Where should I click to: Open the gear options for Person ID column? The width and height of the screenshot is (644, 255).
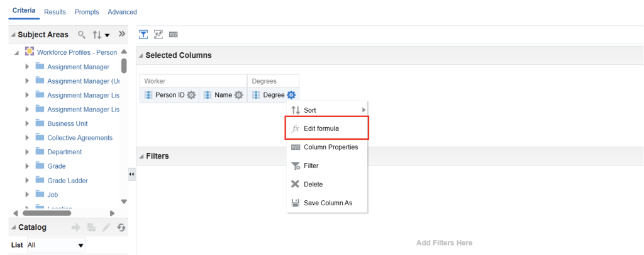tap(191, 95)
